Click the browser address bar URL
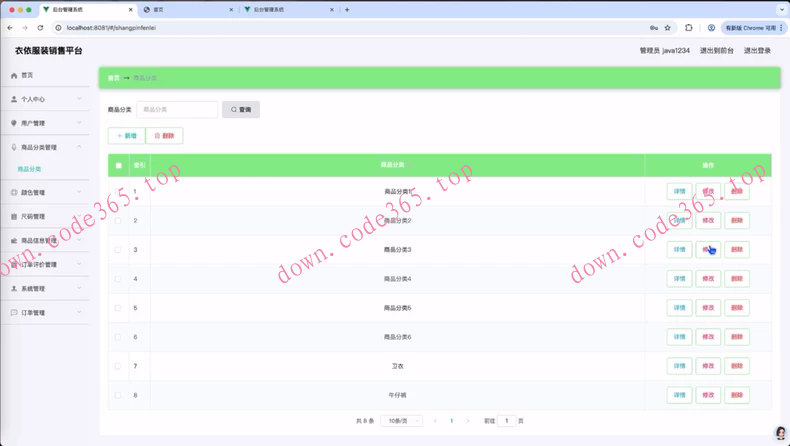The height and width of the screenshot is (446, 790). point(111,28)
